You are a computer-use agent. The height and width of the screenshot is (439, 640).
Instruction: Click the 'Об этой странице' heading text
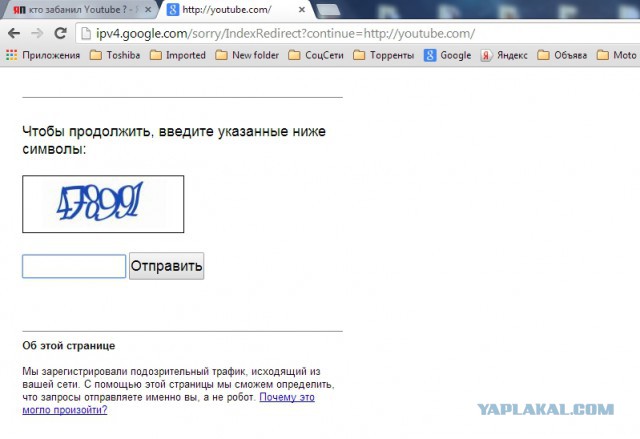coord(69,346)
